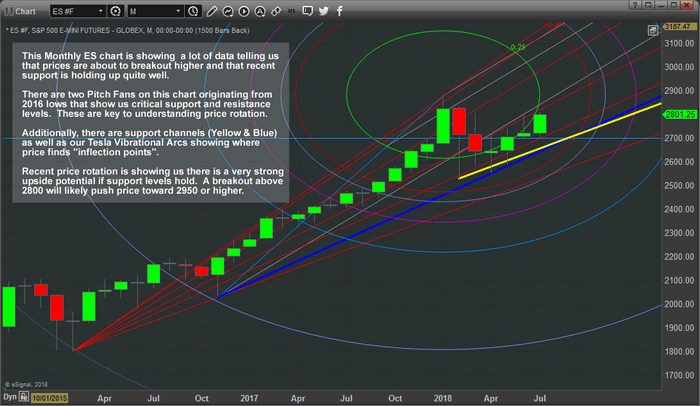Screen dimensions: 700x406
Task: Click the 2000.00 price axis label
Action: pyautogui.click(x=679, y=304)
